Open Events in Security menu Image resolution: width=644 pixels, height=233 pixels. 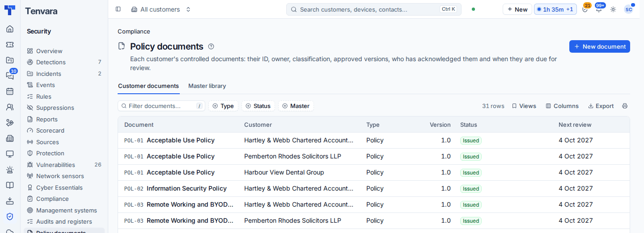[x=64, y=85]
